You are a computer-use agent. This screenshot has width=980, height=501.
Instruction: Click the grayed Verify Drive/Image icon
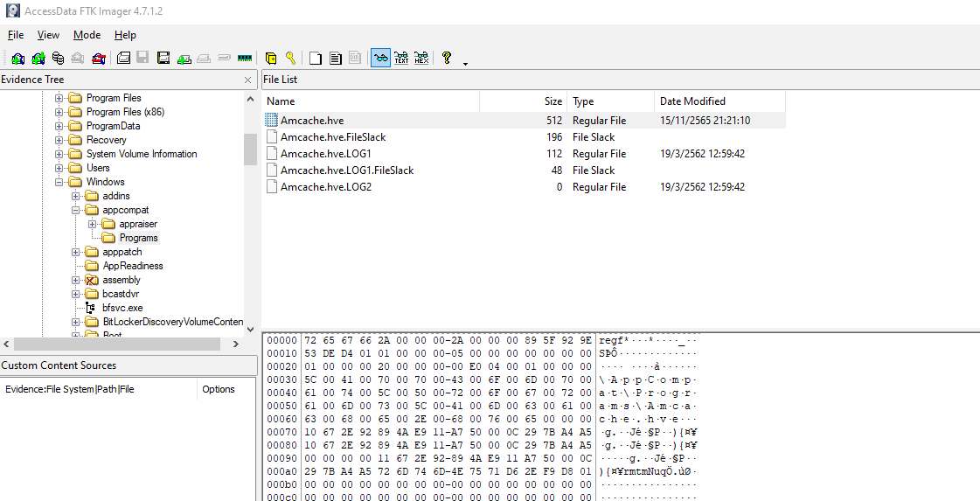(x=225, y=59)
